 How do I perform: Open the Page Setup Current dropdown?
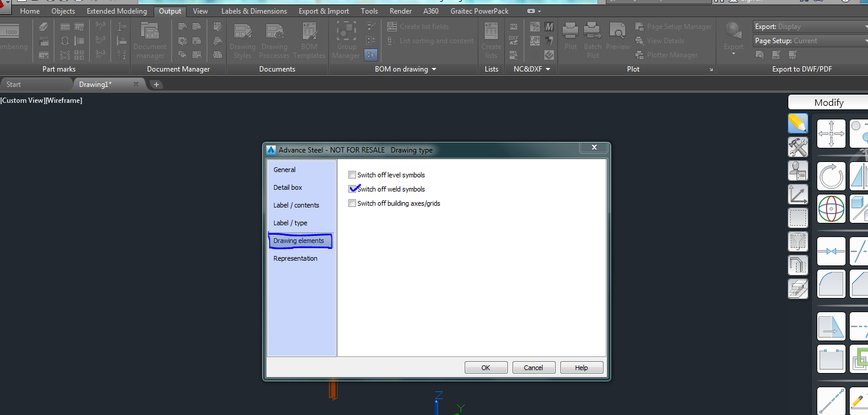click(810, 41)
